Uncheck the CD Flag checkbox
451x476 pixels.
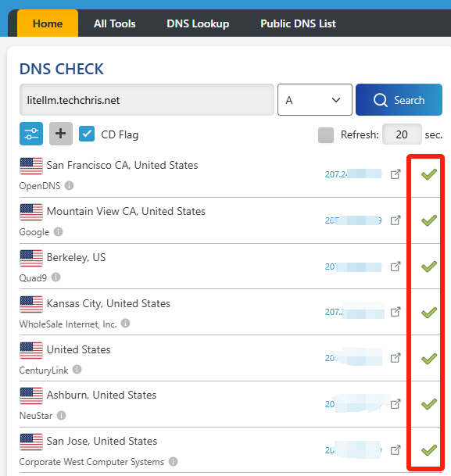click(87, 134)
